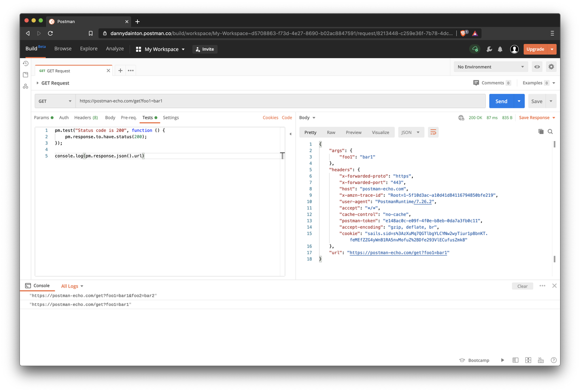Open the Brave Shields icon

[x=464, y=33]
